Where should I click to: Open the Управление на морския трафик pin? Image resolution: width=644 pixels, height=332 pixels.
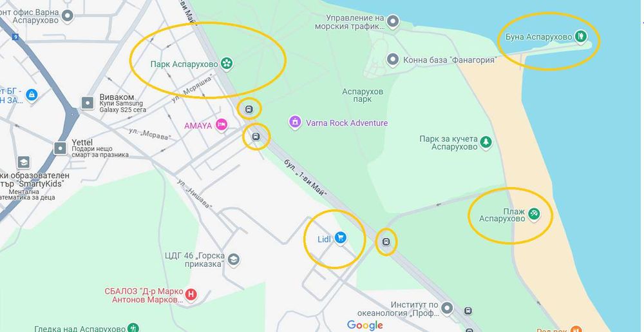point(393,21)
